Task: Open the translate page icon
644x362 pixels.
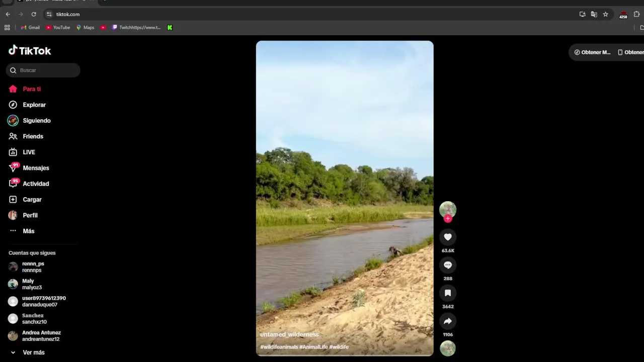Action: (x=594, y=14)
